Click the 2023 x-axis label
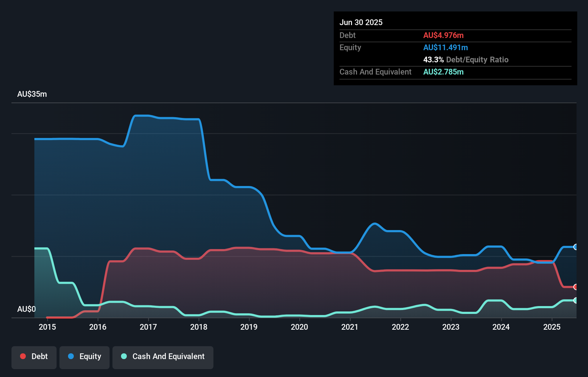 [x=451, y=327]
